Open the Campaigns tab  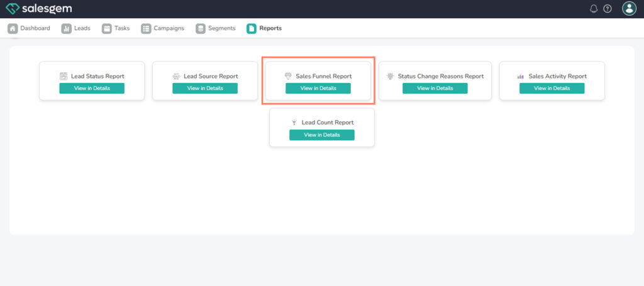point(162,28)
